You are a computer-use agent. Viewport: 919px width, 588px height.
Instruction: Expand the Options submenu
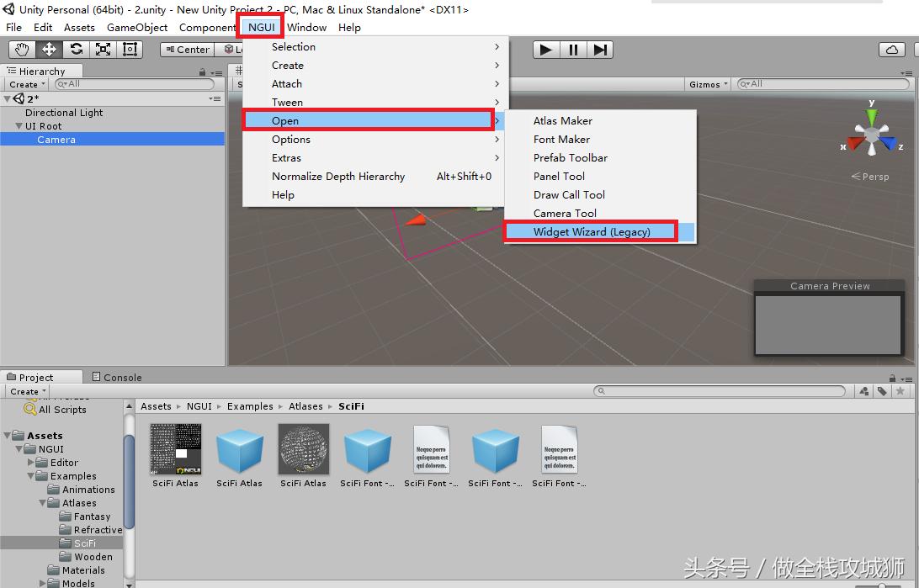(375, 140)
